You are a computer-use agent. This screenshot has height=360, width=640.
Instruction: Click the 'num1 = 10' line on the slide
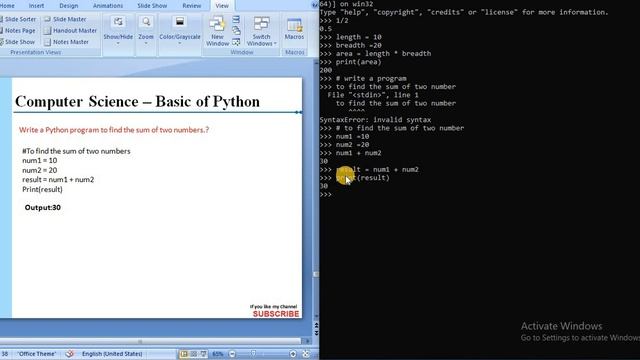(40, 160)
